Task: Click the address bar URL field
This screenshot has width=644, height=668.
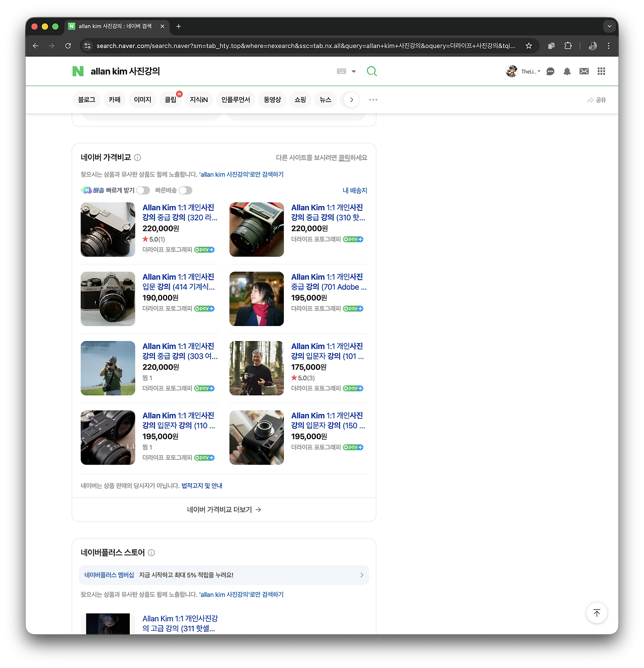Action: coord(306,46)
